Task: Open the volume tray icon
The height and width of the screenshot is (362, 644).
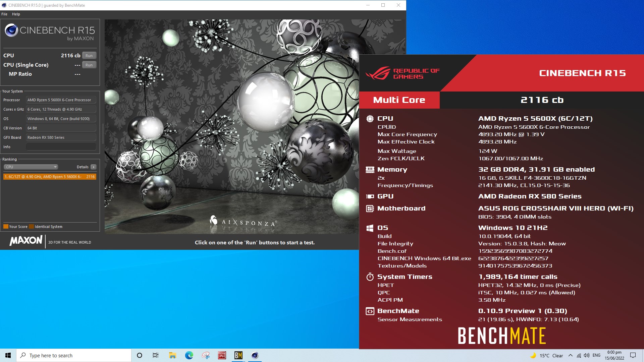Action: 587,355
